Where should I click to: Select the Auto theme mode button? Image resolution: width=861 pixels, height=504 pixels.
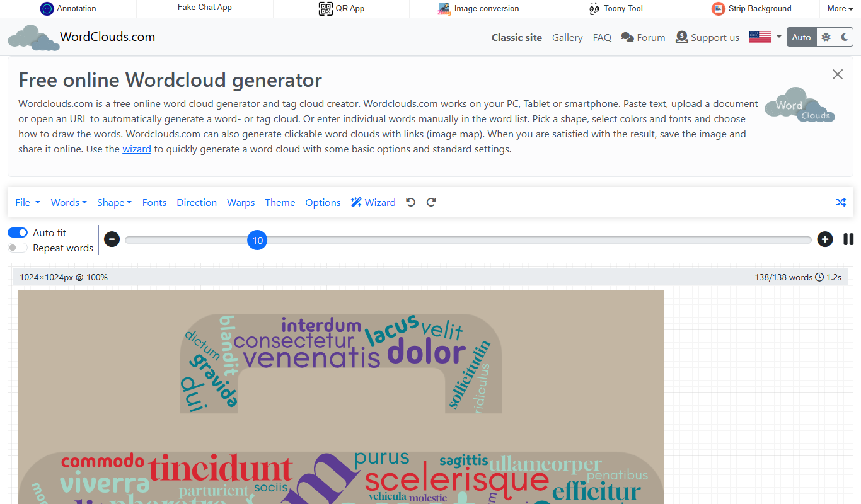801,38
